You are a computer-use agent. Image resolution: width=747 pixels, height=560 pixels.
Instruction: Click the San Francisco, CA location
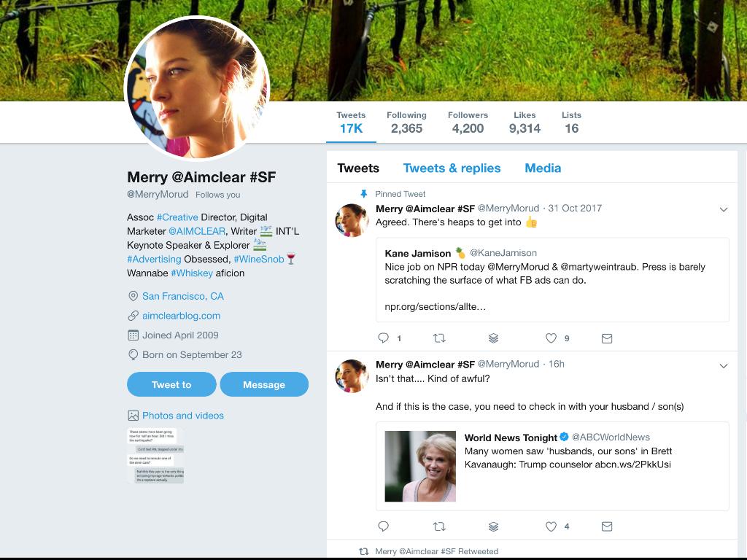click(182, 296)
